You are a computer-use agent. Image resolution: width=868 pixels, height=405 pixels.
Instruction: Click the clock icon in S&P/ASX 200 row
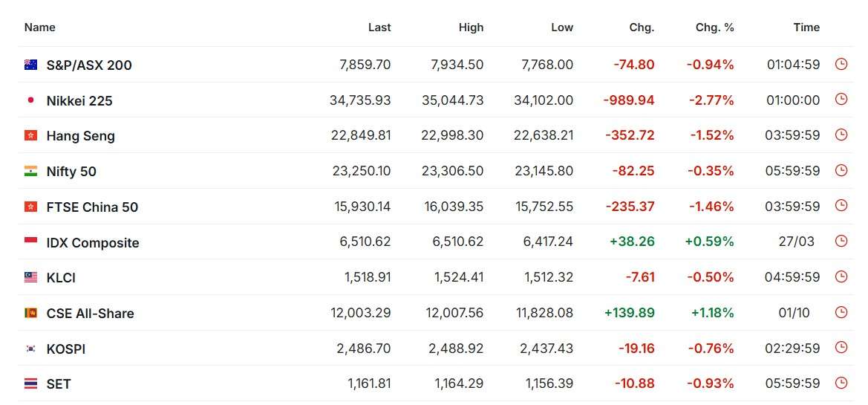click(841, 64)
